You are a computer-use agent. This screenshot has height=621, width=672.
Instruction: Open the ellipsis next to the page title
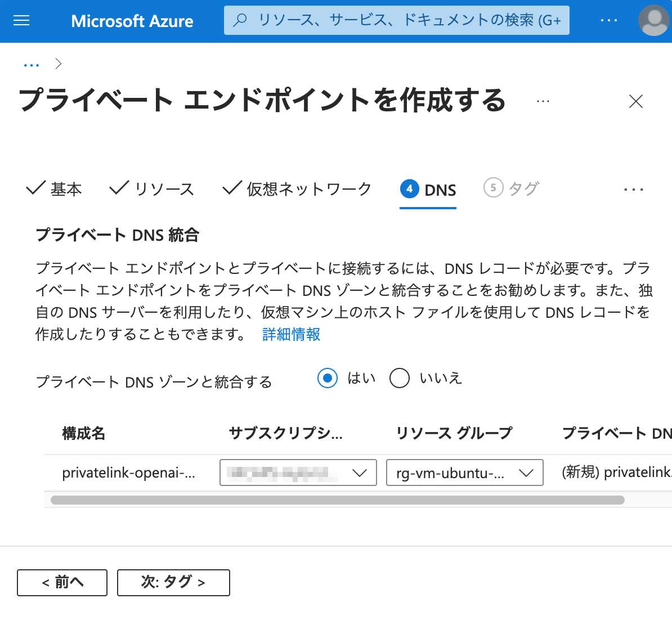click(543, 101)
